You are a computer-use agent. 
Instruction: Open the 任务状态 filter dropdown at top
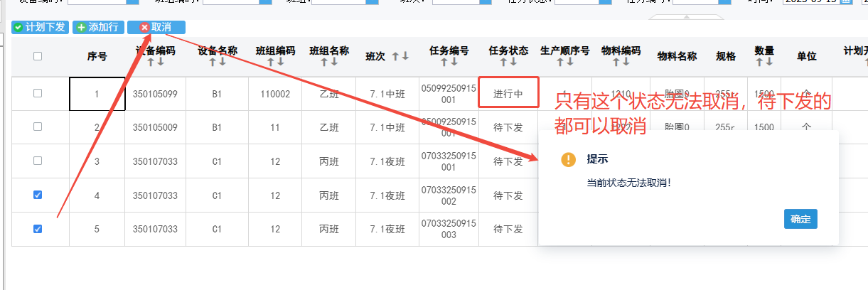pyautogui.click(x=606, y=2)
